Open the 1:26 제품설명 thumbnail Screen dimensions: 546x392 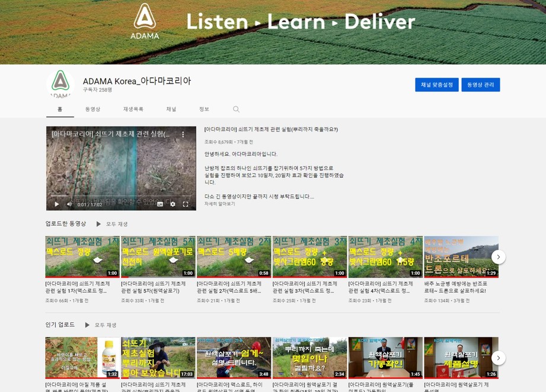461,358
